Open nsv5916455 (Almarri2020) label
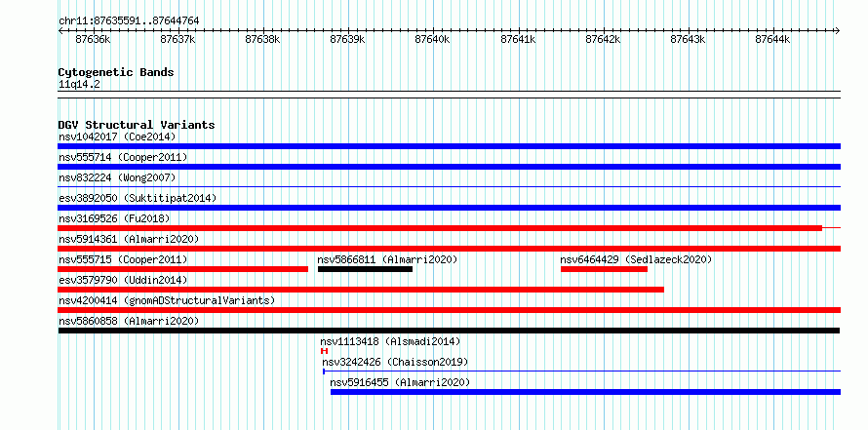The image size is (868, 430). coord(400,382)
